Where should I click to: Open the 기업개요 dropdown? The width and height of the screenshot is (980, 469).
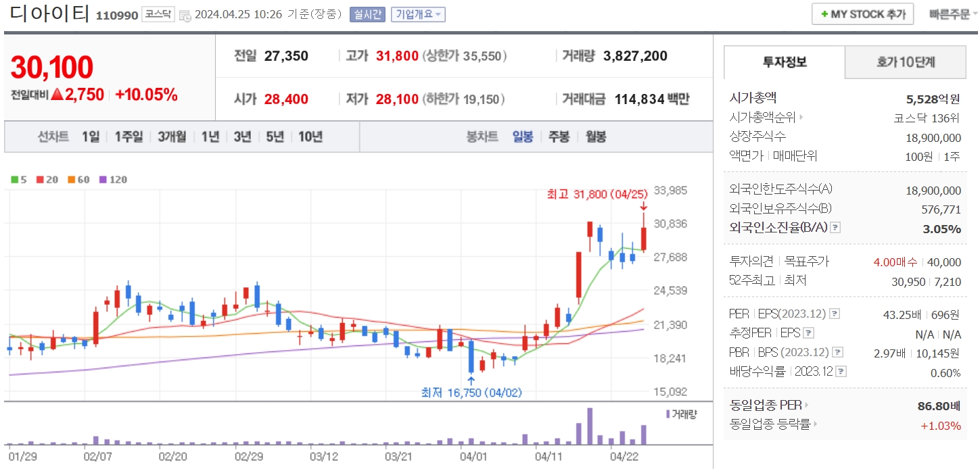click(418, 14)
